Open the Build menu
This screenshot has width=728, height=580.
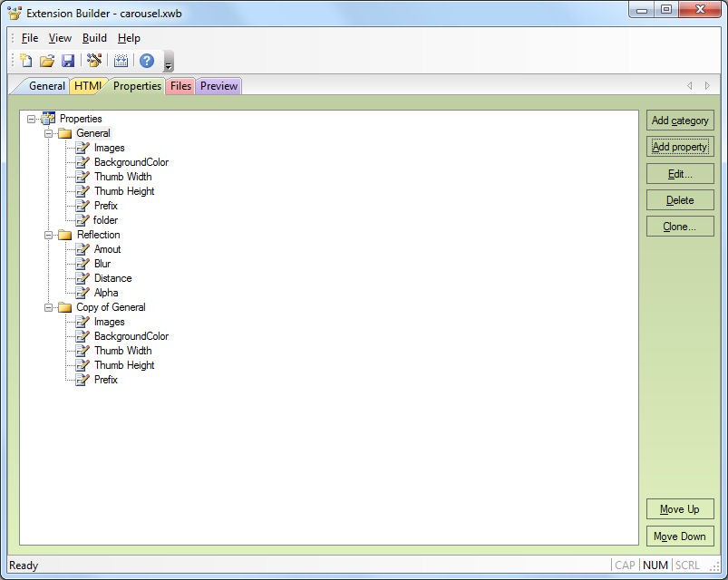(x=94, y=38)
